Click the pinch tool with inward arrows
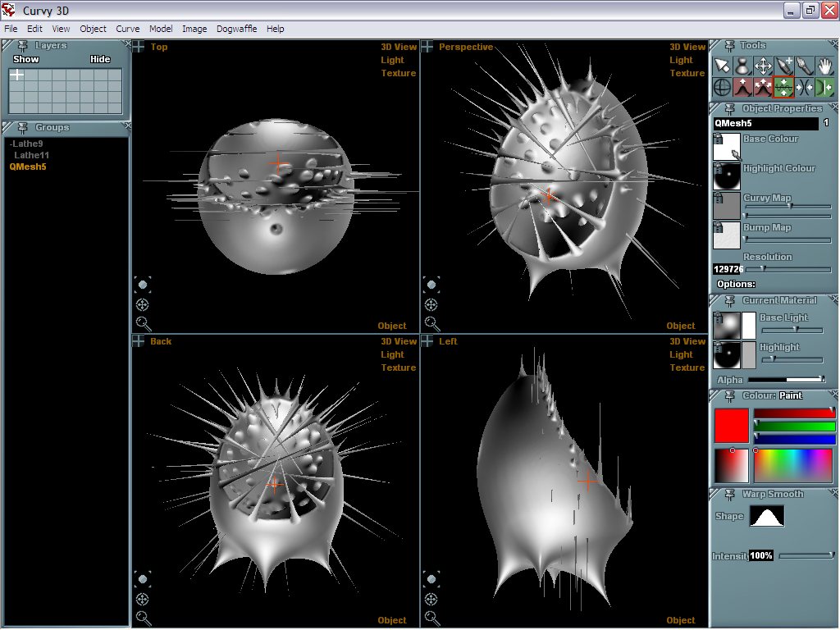 (805, 87)
